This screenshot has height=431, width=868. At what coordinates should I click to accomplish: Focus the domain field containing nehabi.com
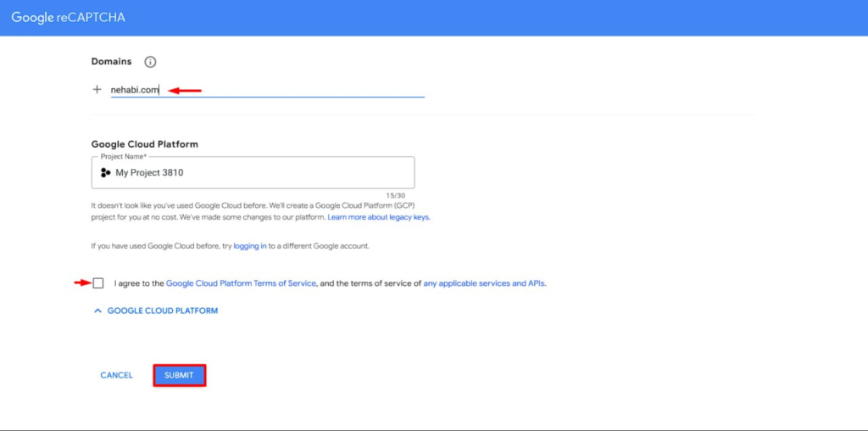pyautogui.click(x=267, y=90)
